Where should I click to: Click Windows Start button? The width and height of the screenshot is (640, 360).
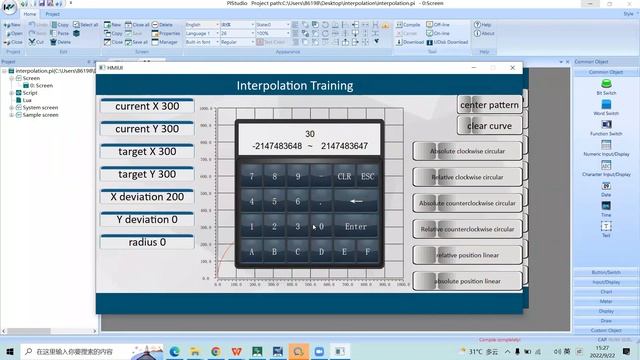[10, 351]
